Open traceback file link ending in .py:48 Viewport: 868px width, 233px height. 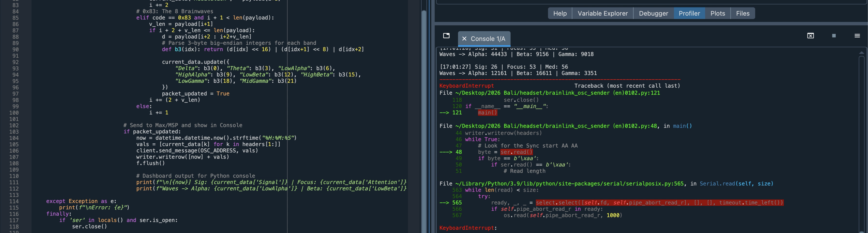pyautogui.click(x=556, y=126)
